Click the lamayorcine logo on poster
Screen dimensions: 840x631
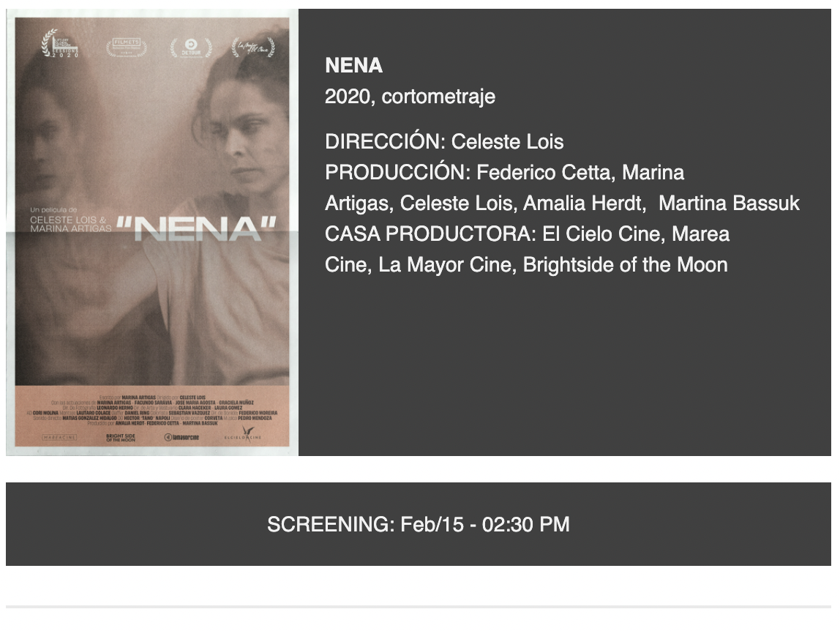(181, 438)
